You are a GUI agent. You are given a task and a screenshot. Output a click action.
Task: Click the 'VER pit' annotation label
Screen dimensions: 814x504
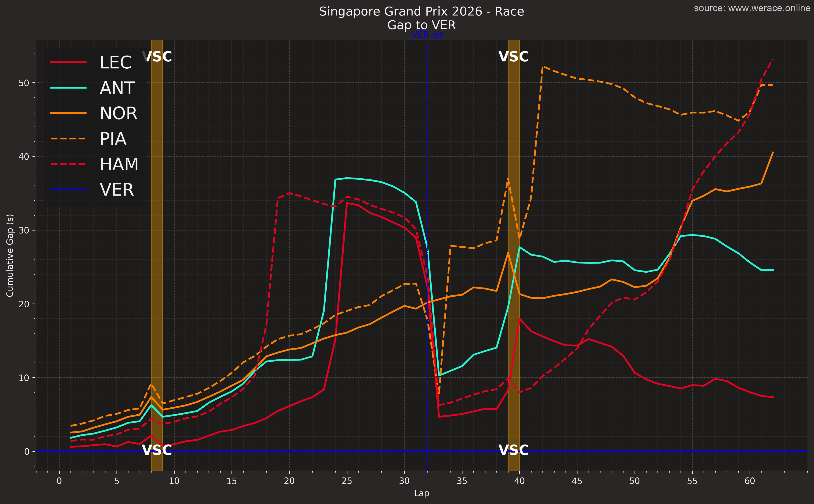click(427, 35)
